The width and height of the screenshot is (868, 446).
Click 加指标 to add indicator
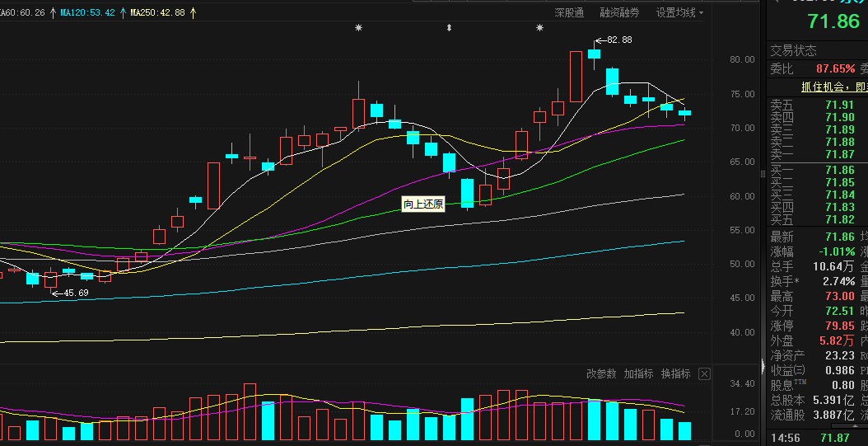click(638, 374)
